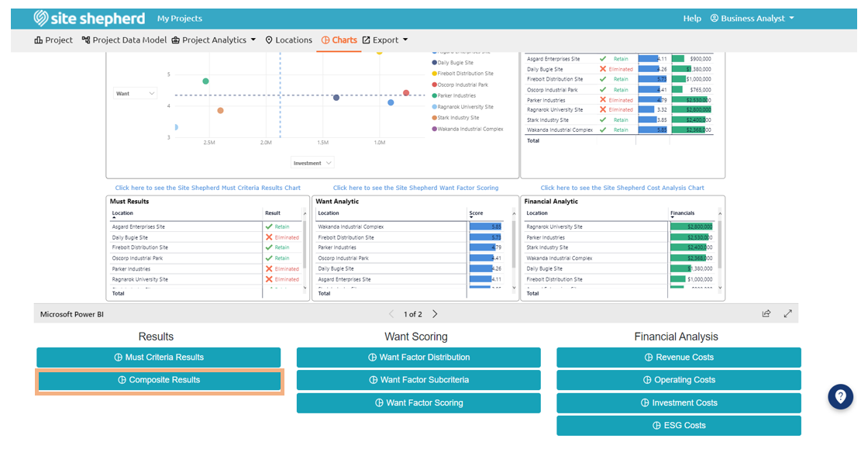Select Firebolt Distribution Site legend item
The width and height of the screenshot is (868, 456).
(x=462, y=74)
